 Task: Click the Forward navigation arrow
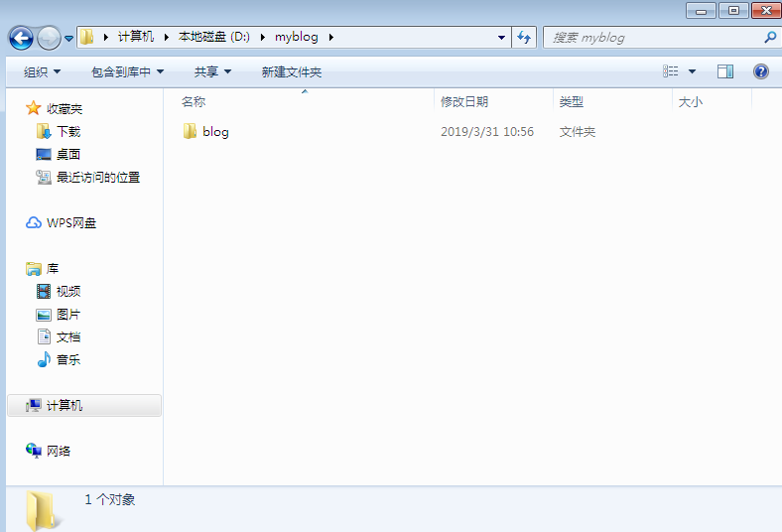tap(49, 38)
